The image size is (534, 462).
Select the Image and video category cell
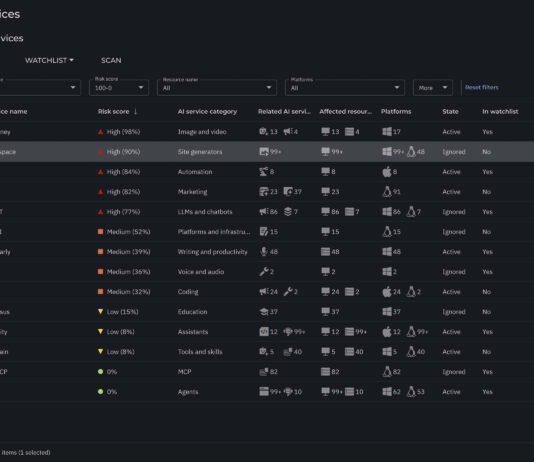(202, 132)
